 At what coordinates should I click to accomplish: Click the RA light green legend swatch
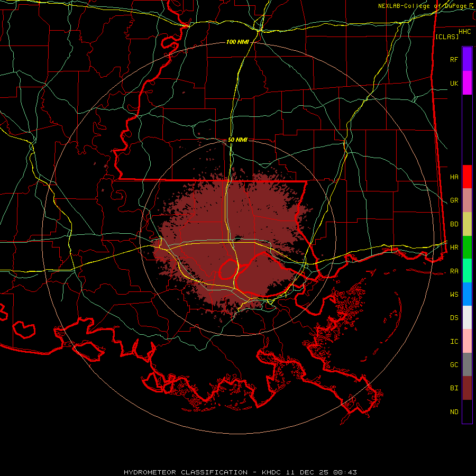(x=467, y=271)
